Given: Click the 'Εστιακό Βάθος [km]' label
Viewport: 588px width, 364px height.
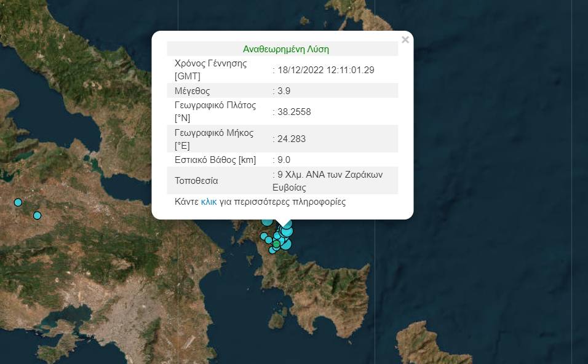Looking at the screenshot, I should (x=215, y=160).
